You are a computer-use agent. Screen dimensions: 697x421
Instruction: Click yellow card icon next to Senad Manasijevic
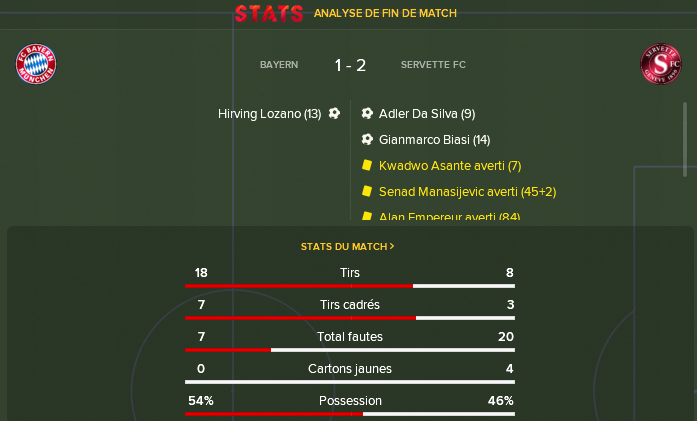click(367, 191)
